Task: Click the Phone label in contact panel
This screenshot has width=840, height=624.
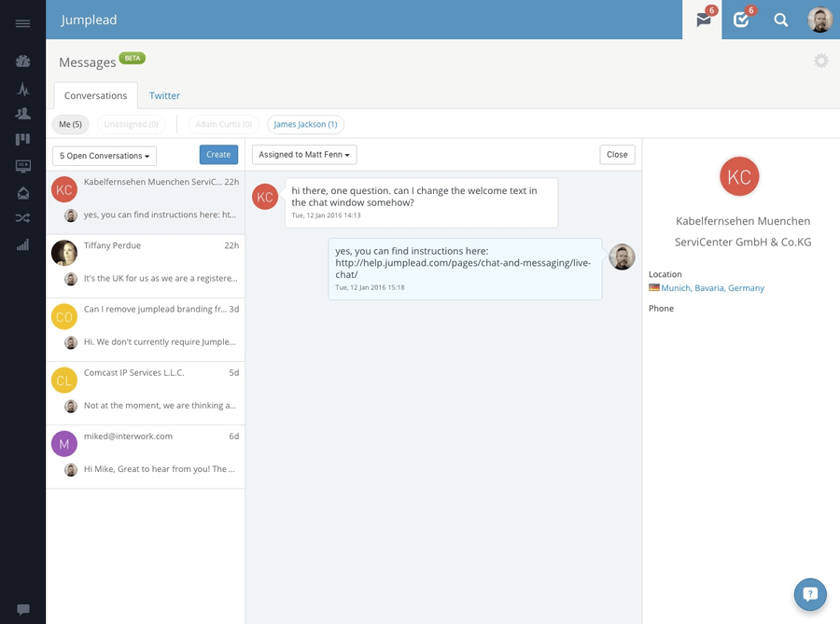Action: click(661, 308)
